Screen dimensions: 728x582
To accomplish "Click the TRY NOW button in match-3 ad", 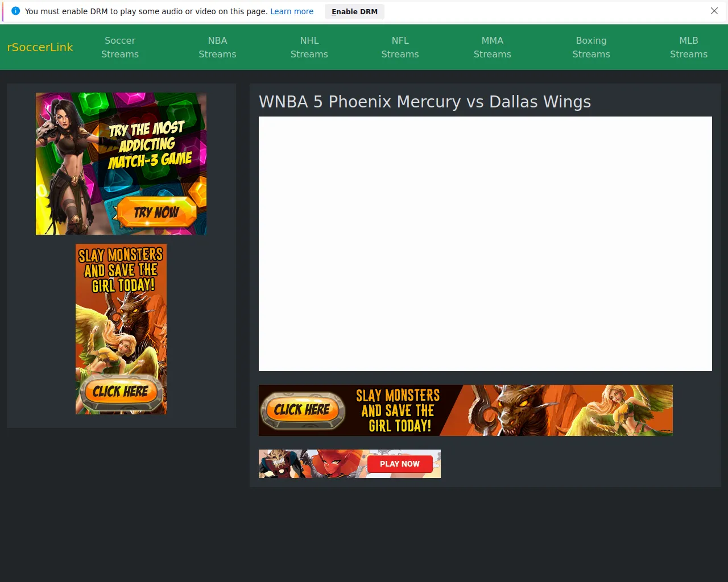I will [x=156, y=213].
